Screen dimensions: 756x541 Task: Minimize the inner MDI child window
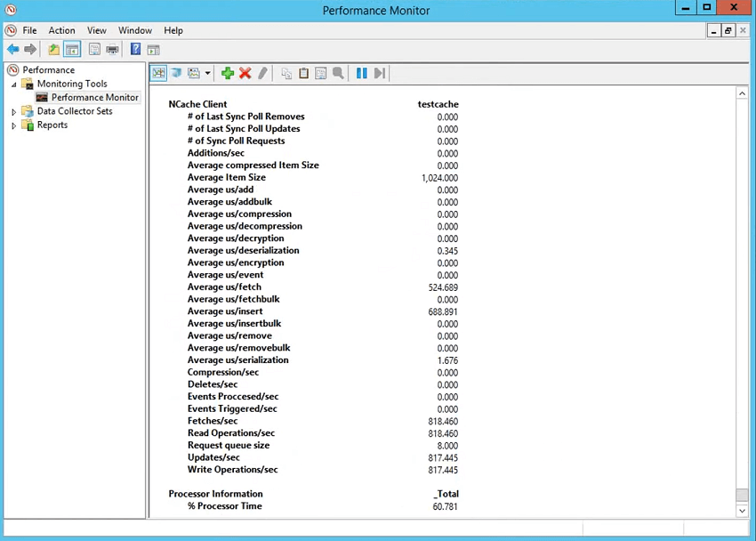point(714,31)
